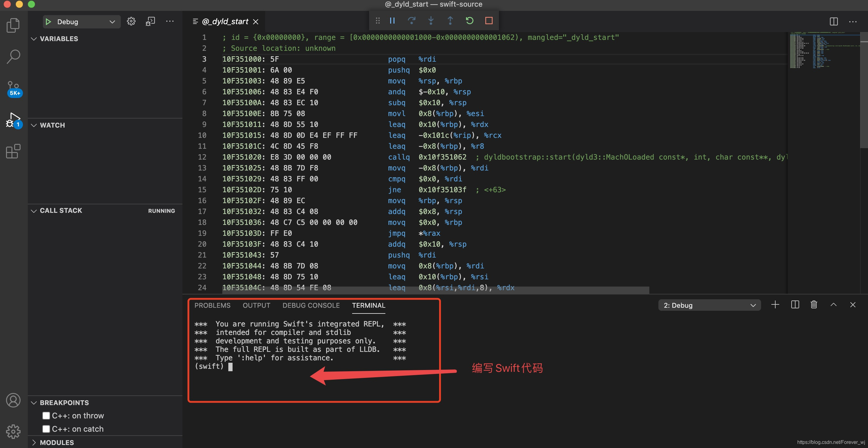
Task: Open debug sidebar more actions ellipsis
Action: click(x=170, y=21)
